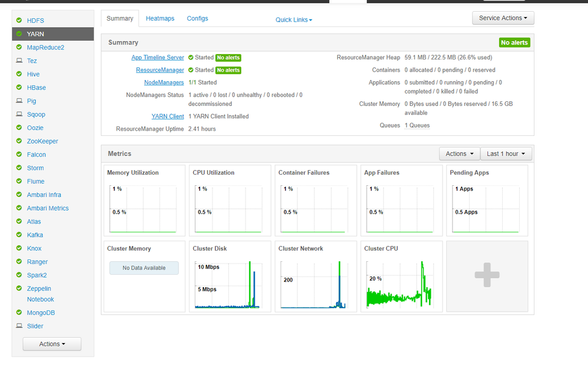Click the green status icon beside HDFS
The image size is (588, 373).
tap(19, 20)
